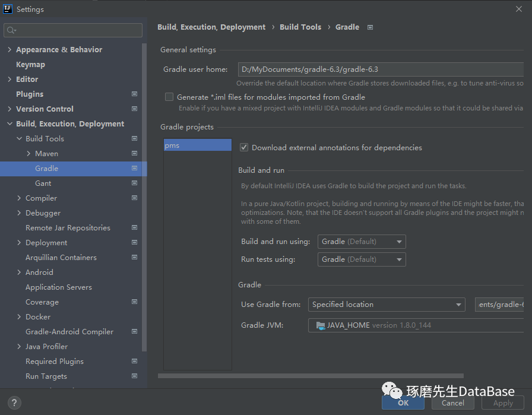Enable Generate *.iml files for modules checkbox

[169, 97]
